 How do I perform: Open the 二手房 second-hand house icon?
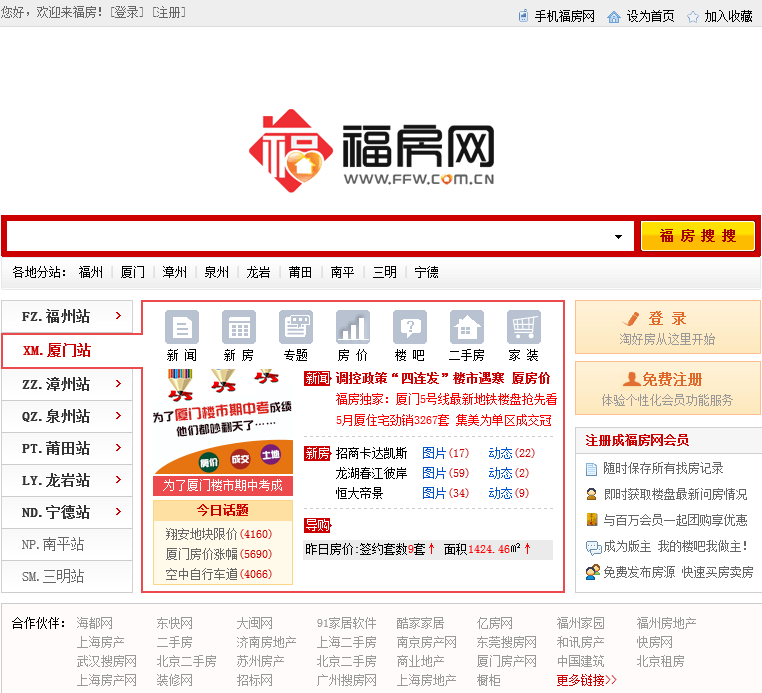[467, 327]
